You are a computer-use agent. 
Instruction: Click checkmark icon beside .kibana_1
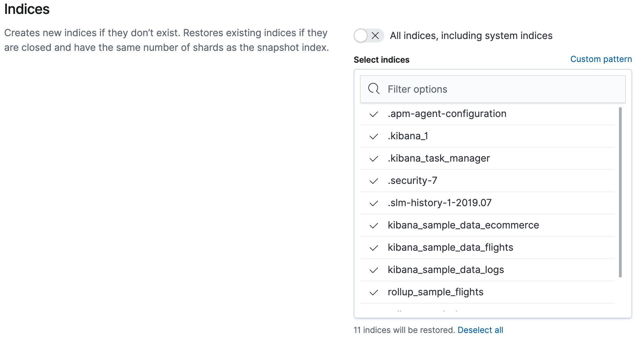click(x=374, y=137)
